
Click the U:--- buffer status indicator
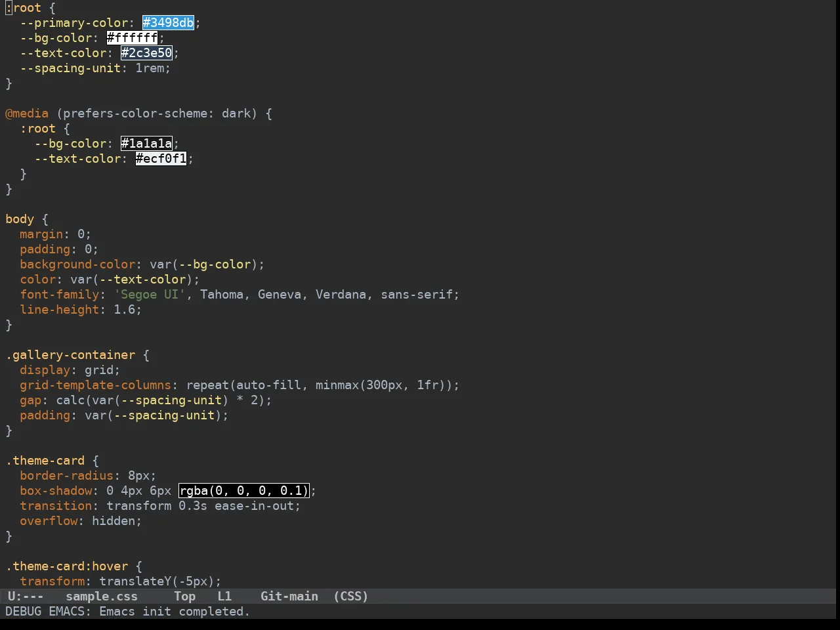click(26, 597)
